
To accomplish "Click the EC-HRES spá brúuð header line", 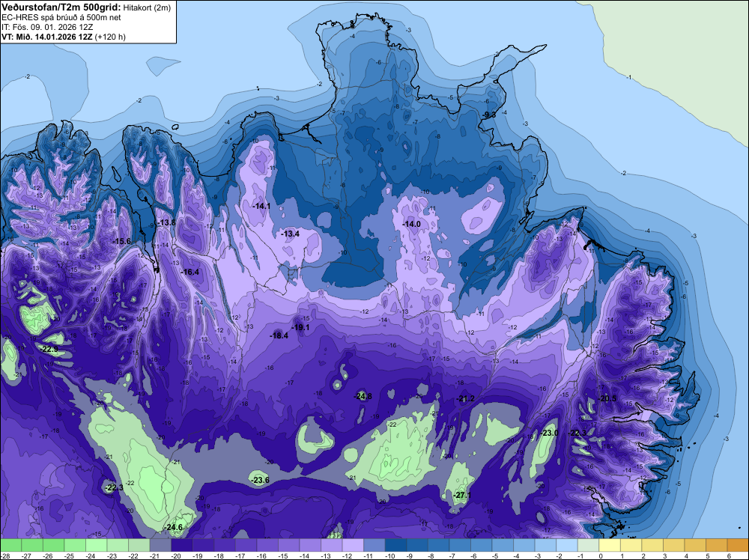I will 61,18.
